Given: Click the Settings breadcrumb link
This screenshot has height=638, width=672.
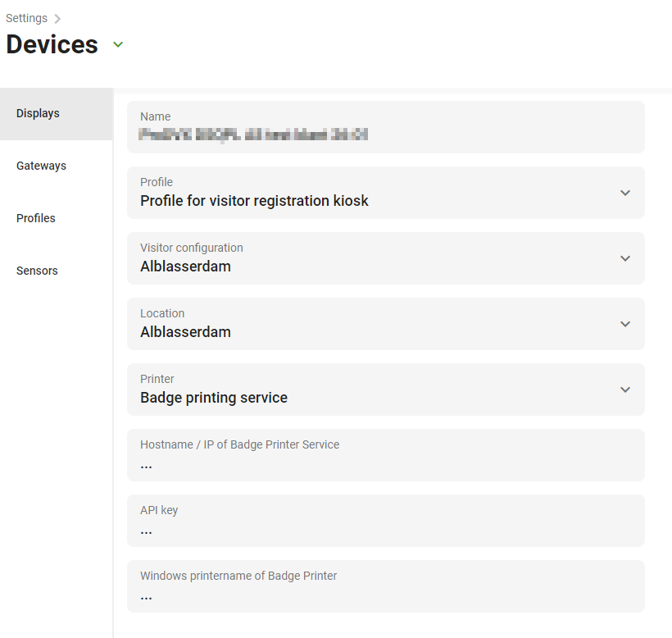Looking at the screenshot, I should coord(26,18).
